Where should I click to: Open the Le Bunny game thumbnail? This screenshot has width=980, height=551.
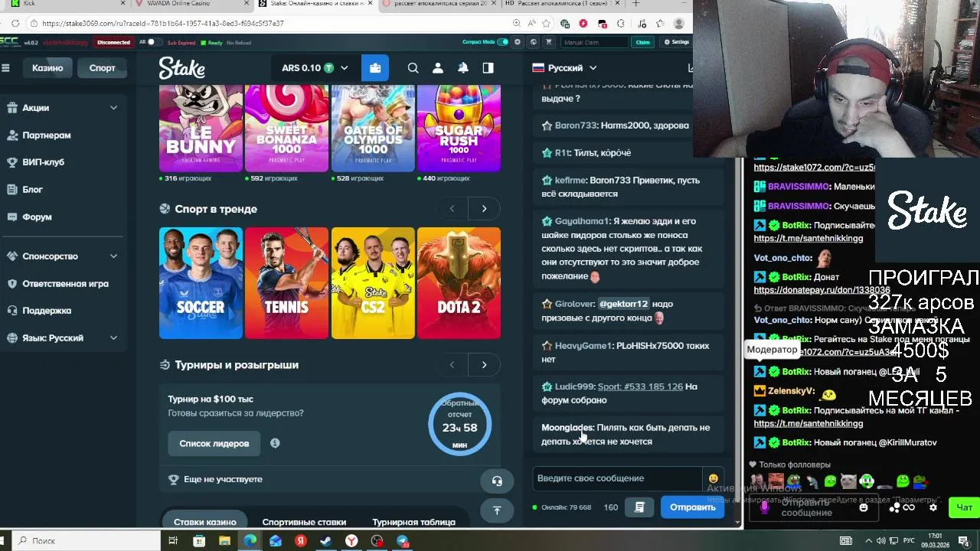tap(201, 128)
